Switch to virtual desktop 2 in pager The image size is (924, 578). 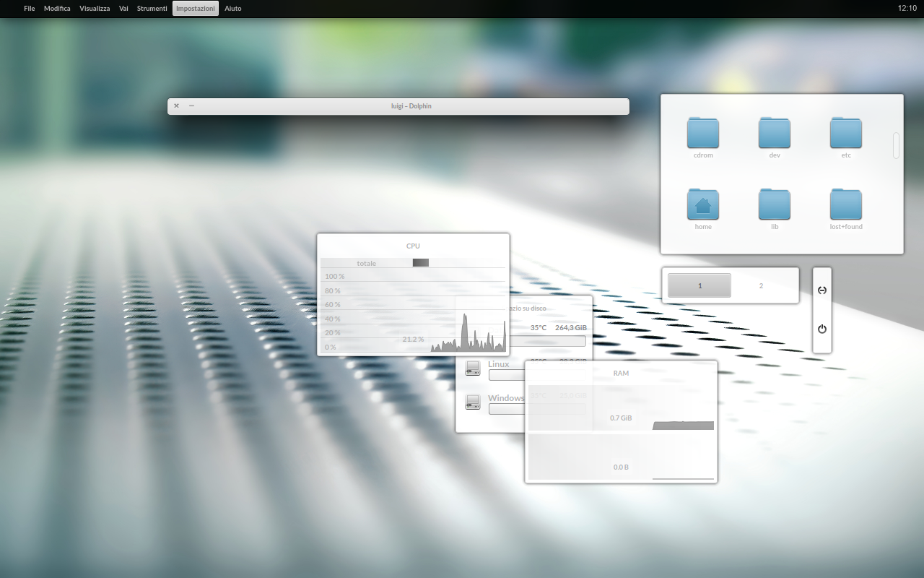(761, 285)
